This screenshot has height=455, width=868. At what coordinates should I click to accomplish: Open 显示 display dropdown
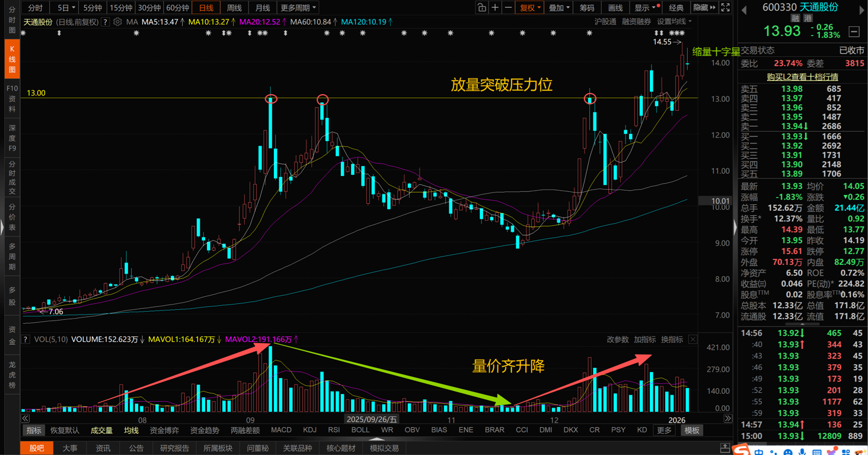(645, 8)
